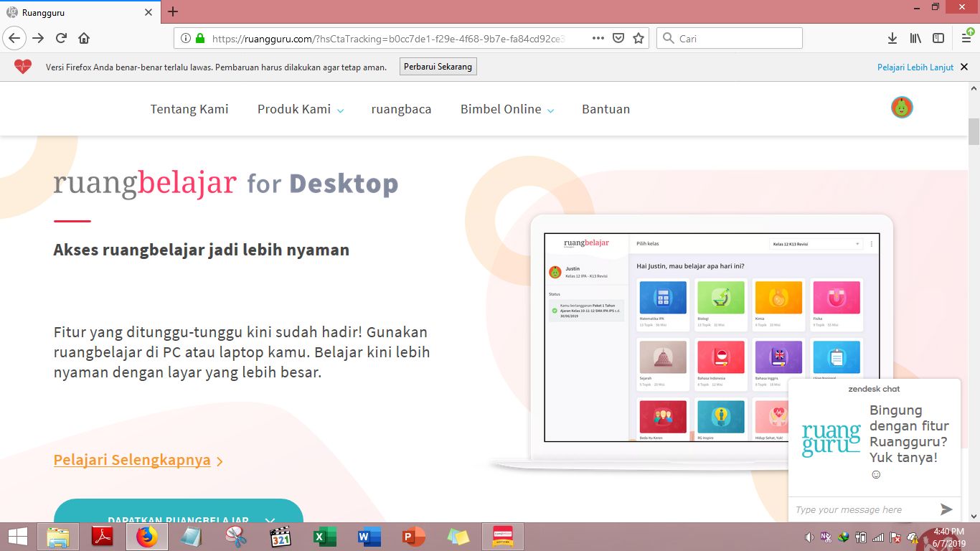Open the taskbar clock 4:40 PM

pyautogui.click(x=949, y=537)
